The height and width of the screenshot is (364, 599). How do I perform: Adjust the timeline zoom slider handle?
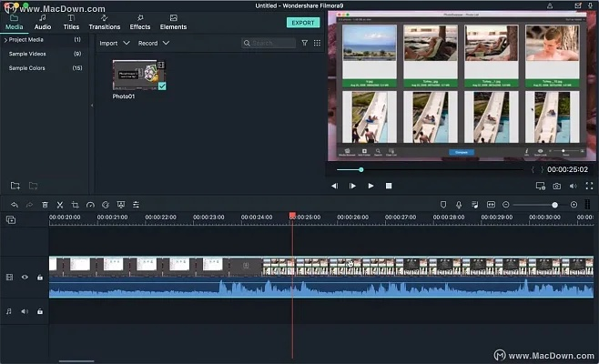554,205
